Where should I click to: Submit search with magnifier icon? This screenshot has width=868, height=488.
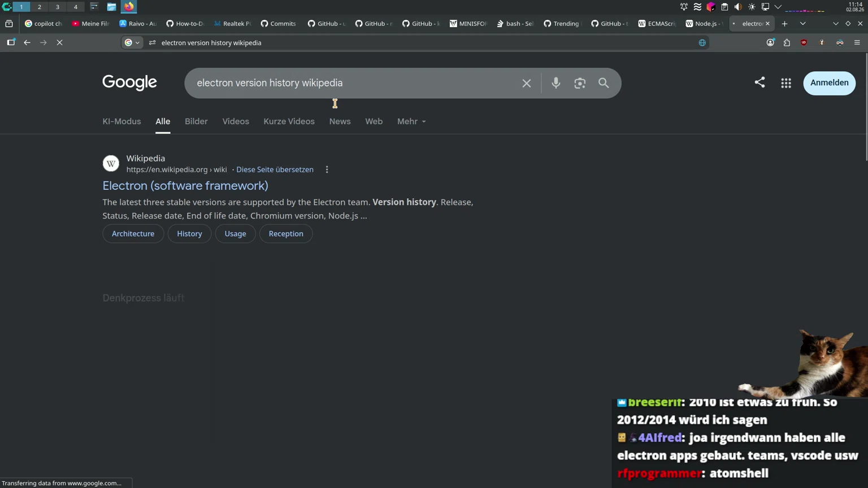[x=604, y=83]
